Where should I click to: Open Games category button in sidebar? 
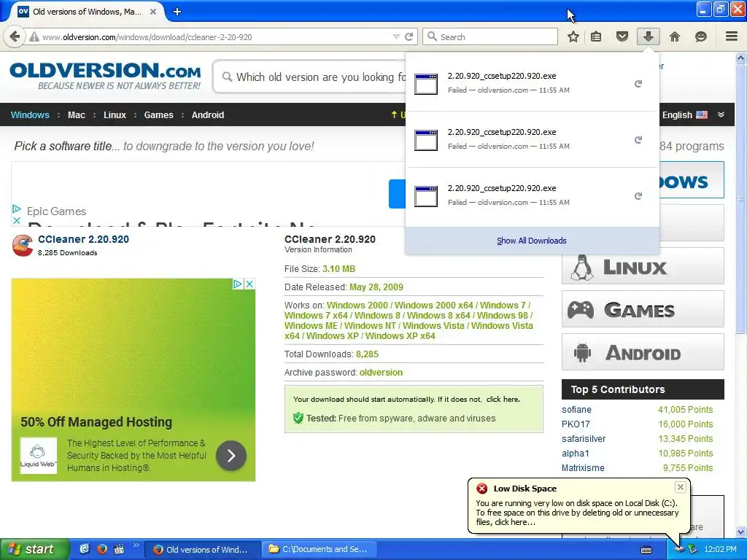(643, 309)
